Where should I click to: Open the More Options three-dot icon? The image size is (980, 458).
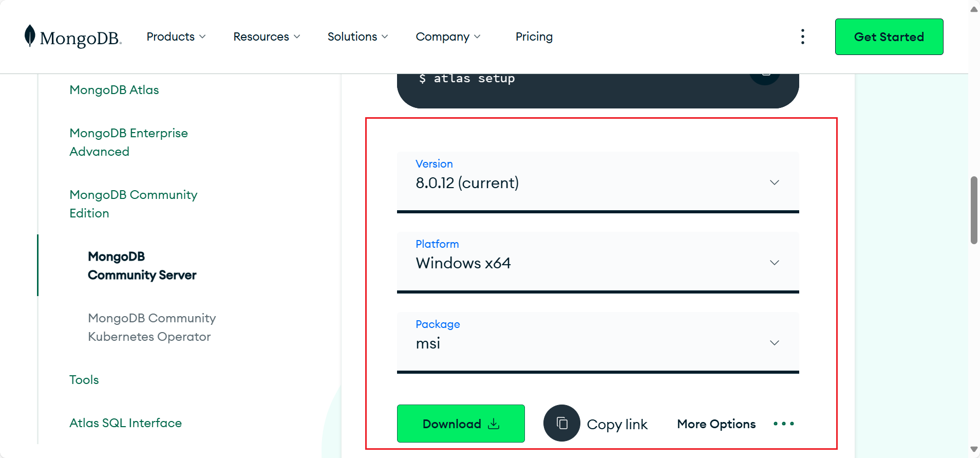coord(784,424)
